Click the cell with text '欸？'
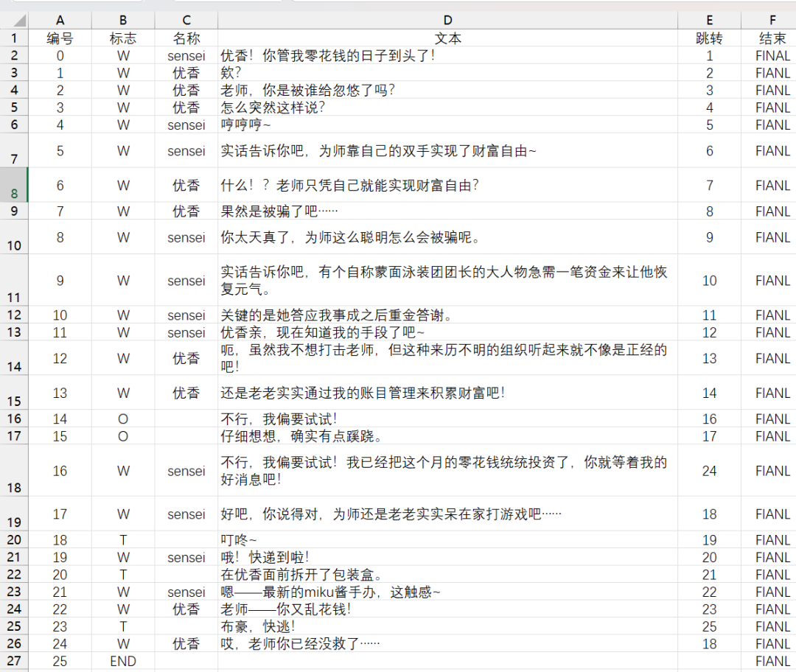Viewport: 796px width, 672px height. tap(448, 73)
